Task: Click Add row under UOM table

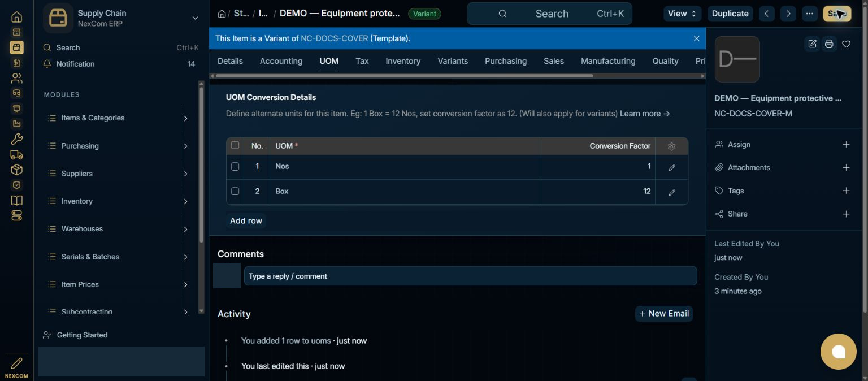Action: pyautogui.click(x=246, y=221)
